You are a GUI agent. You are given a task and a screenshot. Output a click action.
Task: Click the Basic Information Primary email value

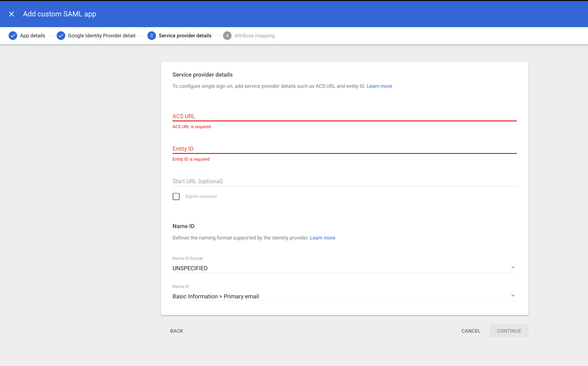(215, 296)
